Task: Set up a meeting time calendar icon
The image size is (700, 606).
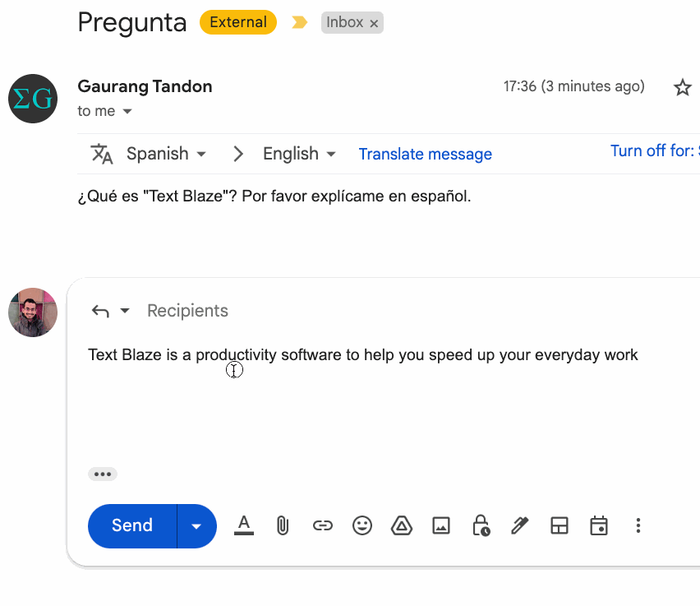Action: click(599, 525)
